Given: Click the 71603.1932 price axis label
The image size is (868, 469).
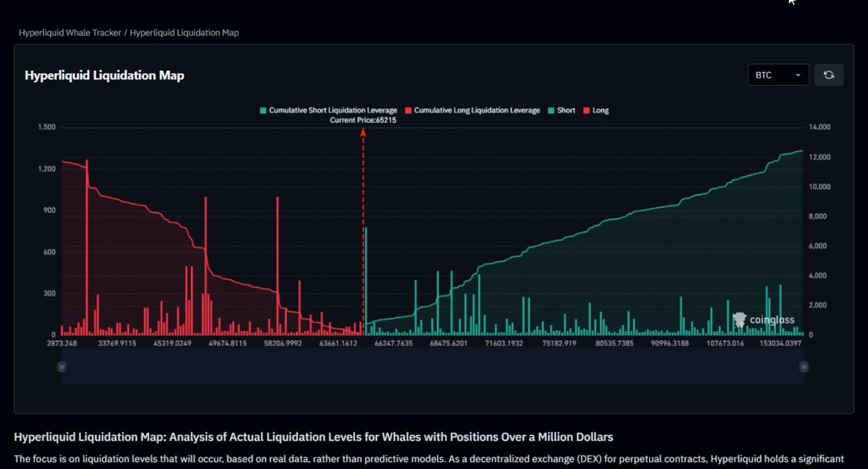Looking at the screenshot, I should pos(503,343).
